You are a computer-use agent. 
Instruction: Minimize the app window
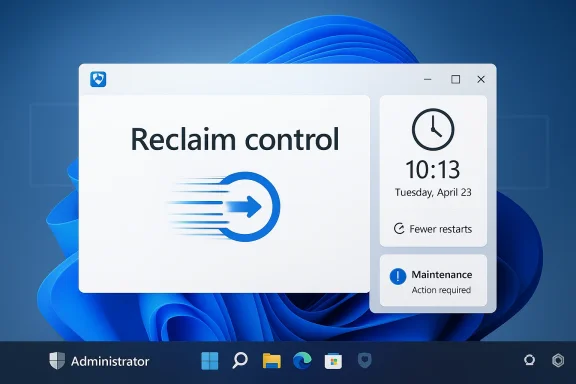428,79
